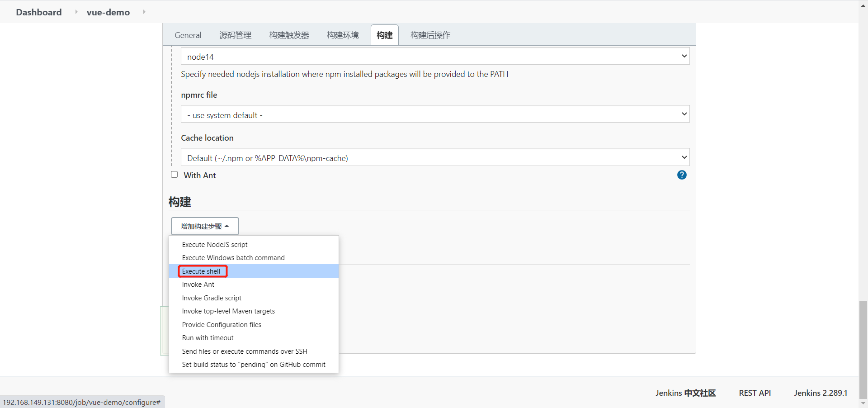Select Invoke top-level Maven targets

pos(254,311)
